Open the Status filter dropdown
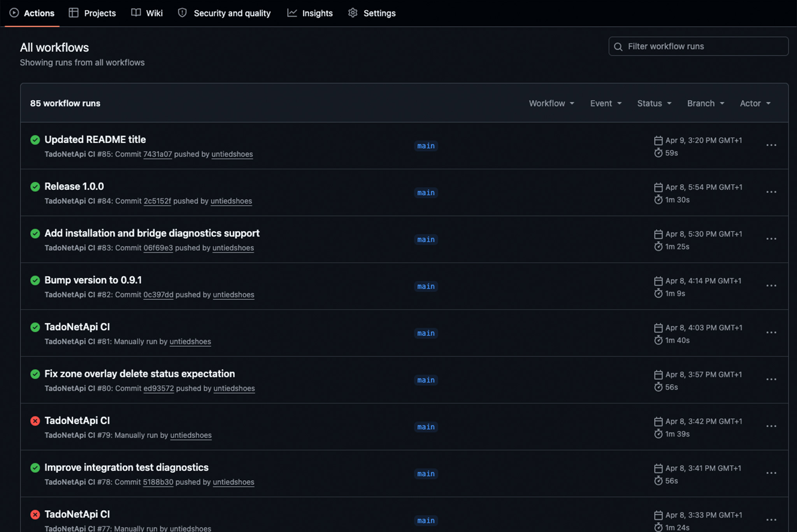 654,103
